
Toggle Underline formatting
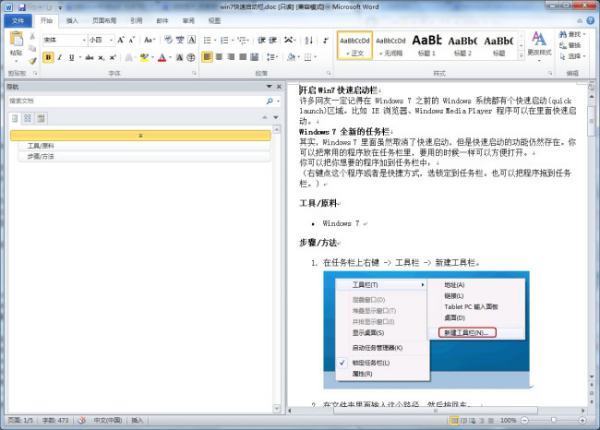tap(72, 57)
